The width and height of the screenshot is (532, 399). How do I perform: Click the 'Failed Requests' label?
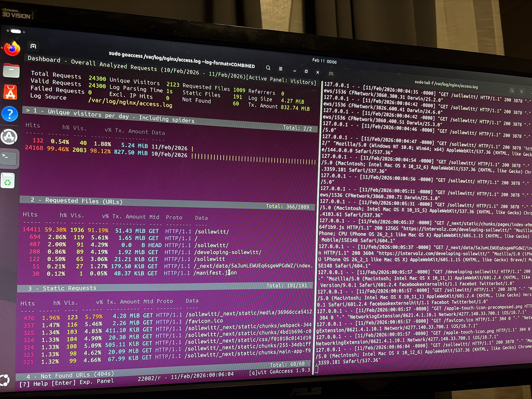58,90
